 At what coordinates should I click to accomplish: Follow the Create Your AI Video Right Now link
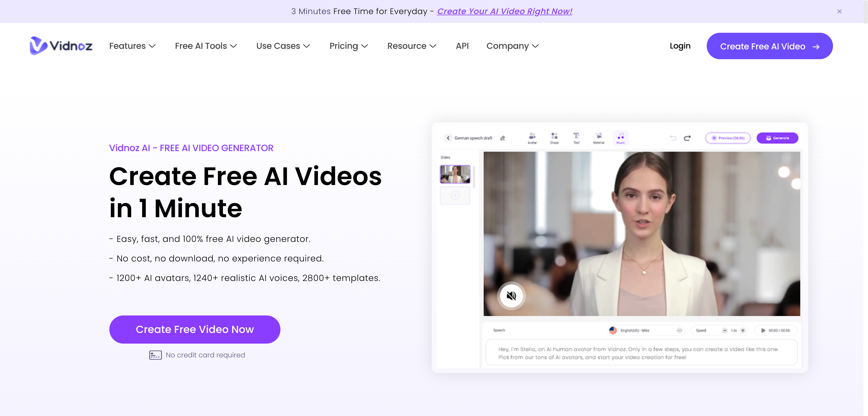tap(504, 11)
